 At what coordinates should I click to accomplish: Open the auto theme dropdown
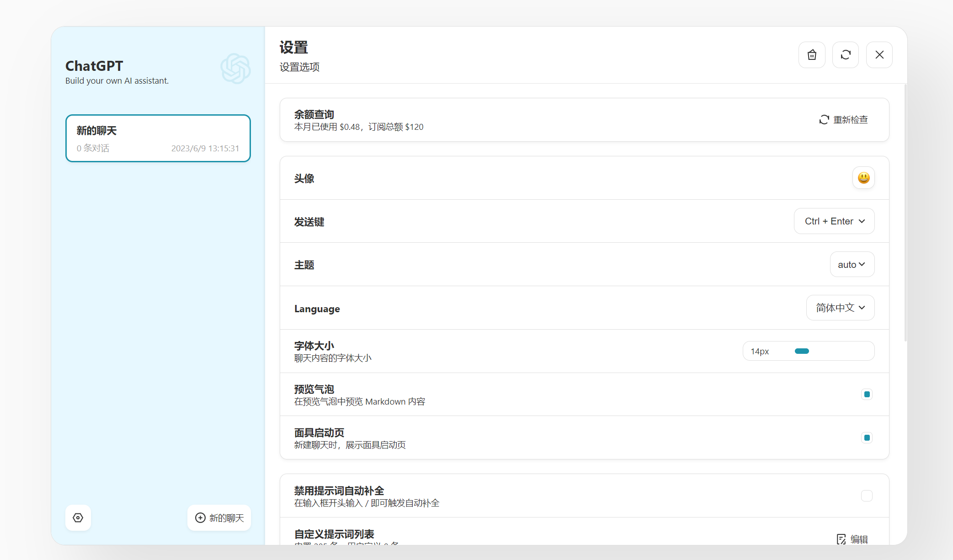852,264
